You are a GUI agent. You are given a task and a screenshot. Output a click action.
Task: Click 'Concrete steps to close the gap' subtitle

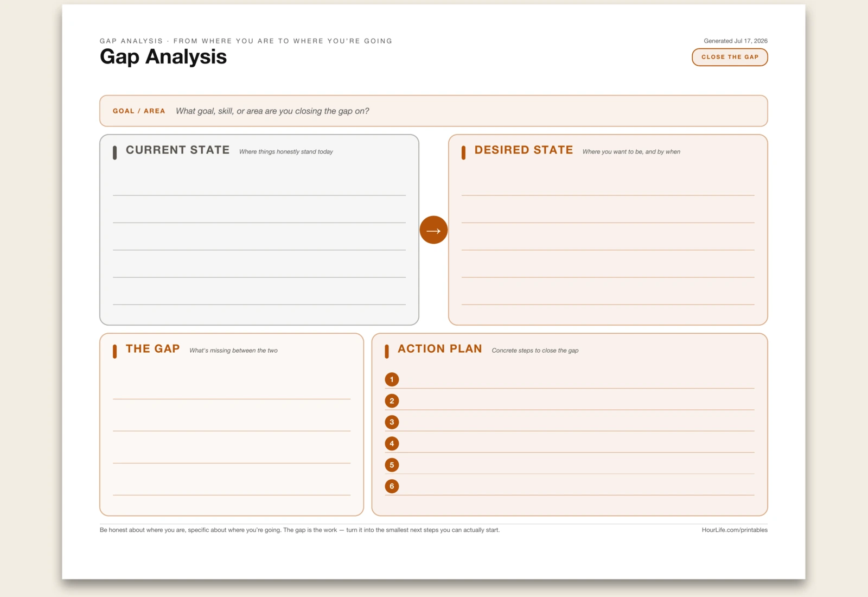pyautogui.click(x=535, y=351)
